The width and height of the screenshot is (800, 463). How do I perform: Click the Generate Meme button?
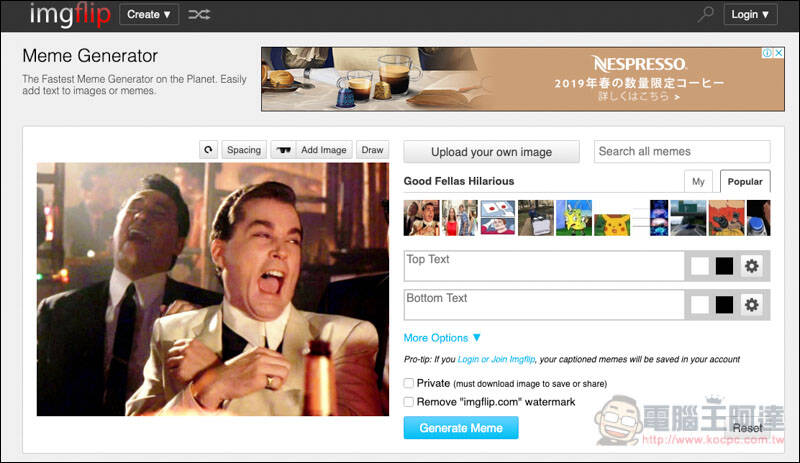(x=461, y=428)
